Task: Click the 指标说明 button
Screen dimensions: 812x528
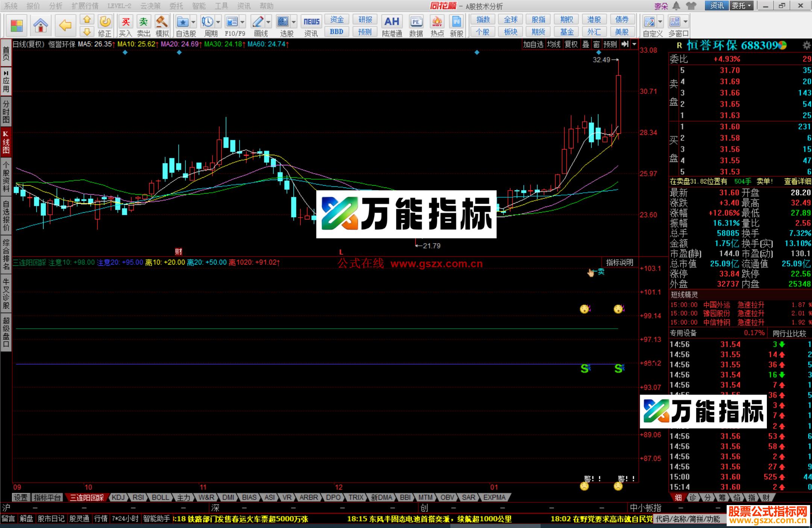Action: (620, 262)
